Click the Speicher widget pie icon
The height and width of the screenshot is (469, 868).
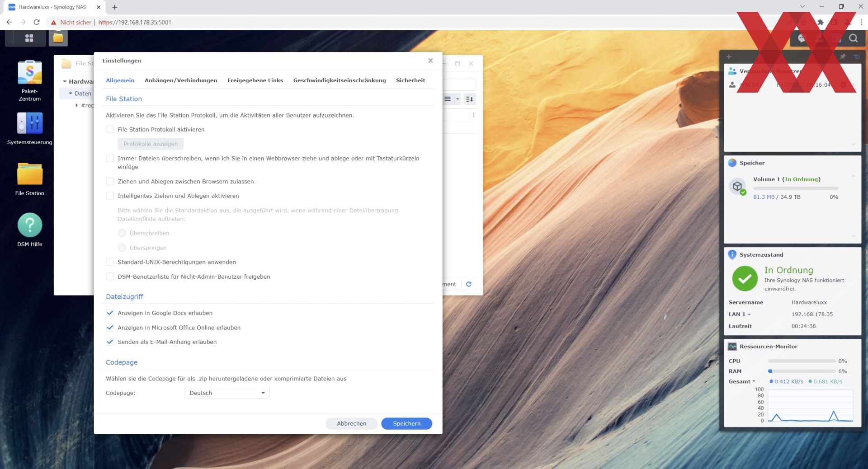732,163
